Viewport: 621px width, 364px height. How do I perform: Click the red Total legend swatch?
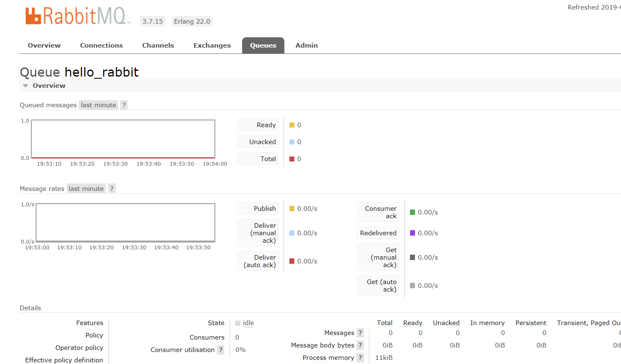click(292, 159)
